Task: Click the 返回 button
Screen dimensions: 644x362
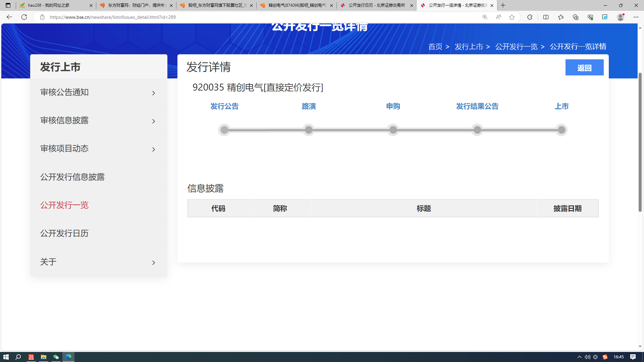Action: pos(584,68)
